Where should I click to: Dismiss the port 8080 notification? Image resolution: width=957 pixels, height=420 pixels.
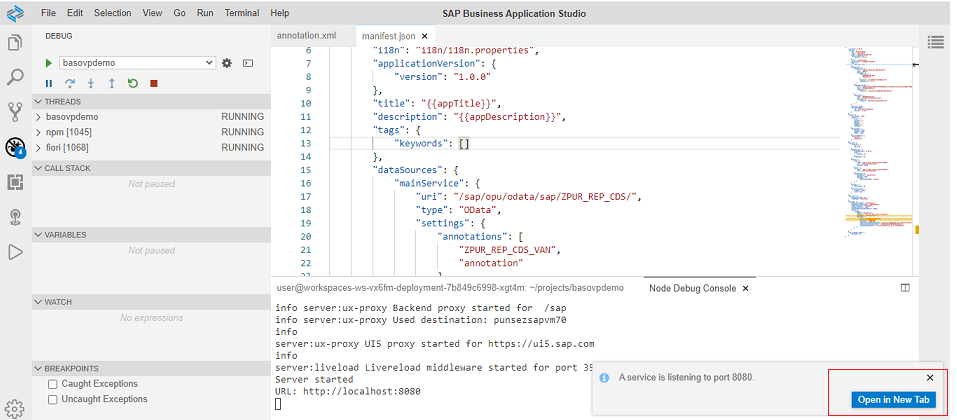click(930, 378)
